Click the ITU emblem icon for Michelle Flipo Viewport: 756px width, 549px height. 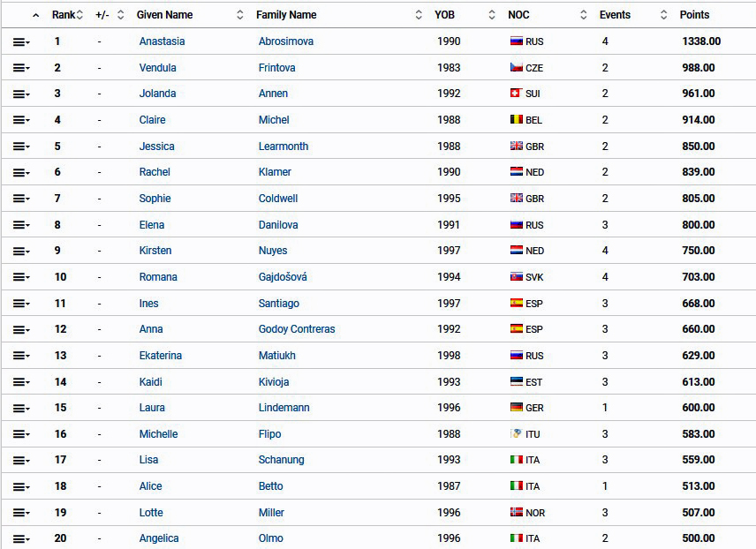click(516, 433)
